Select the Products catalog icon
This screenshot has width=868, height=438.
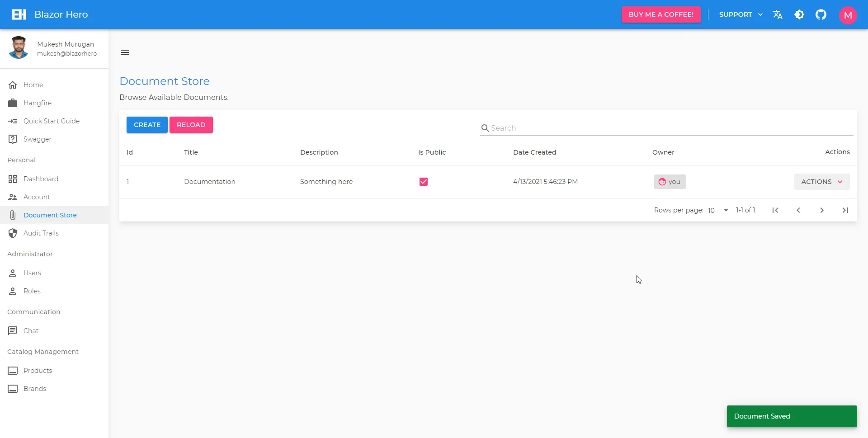[13, 370]
